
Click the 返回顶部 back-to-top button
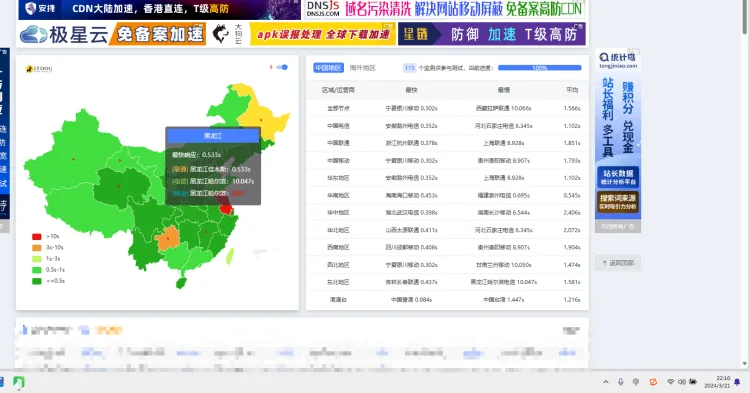618,263
